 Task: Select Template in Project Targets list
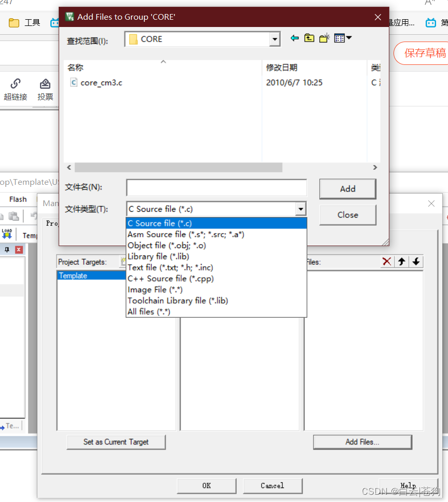[x=91, y=276]
